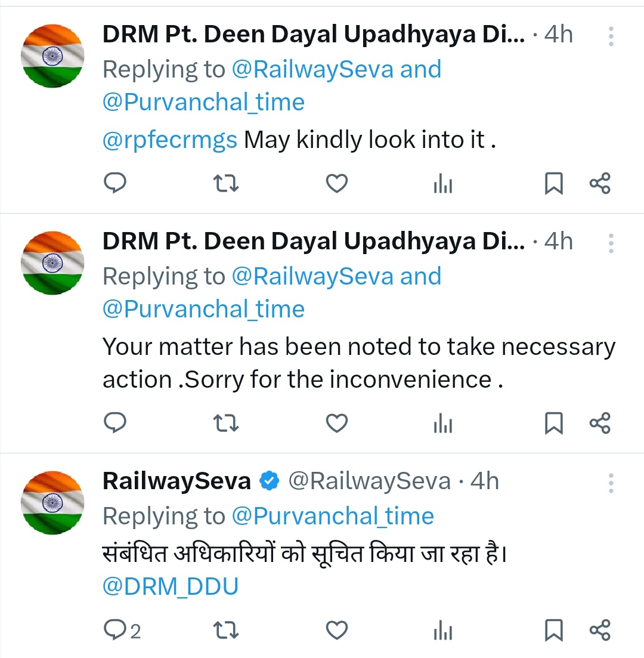Open more options for the first DRM tweet
This screenshot has width=644, height=658.
(x=611, y=36)
